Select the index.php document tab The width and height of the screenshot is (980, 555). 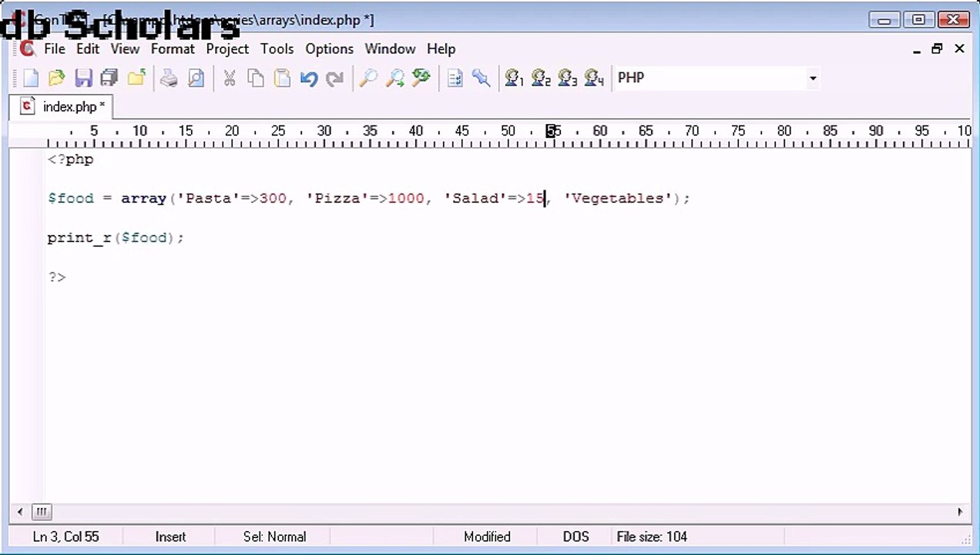click(x=62, y=106)
